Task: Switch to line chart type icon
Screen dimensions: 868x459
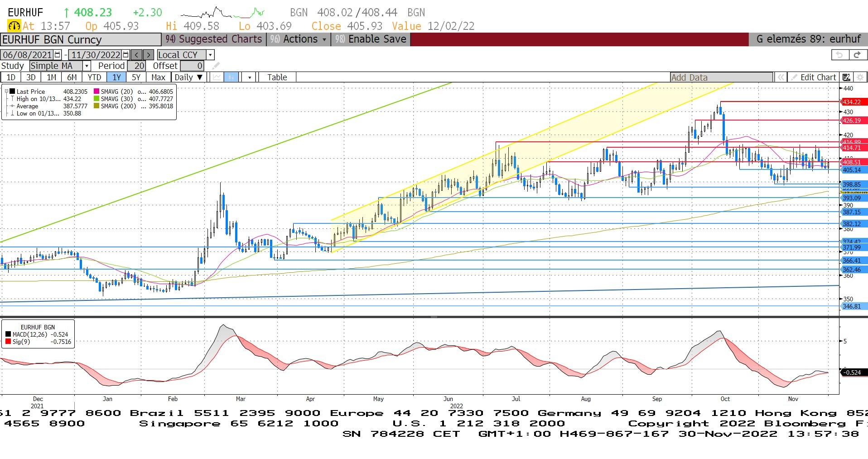Action: pos(217,77)
